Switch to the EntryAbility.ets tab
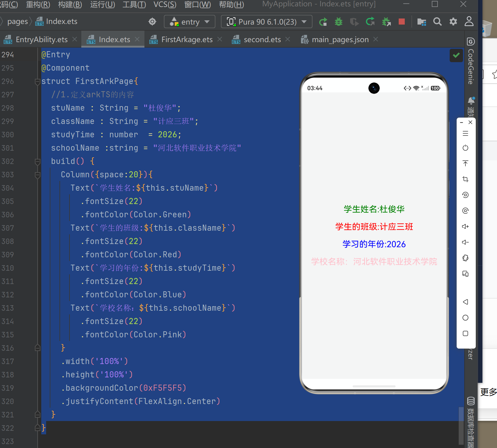This screenshot has height=448, width=497. pos(42,39)
